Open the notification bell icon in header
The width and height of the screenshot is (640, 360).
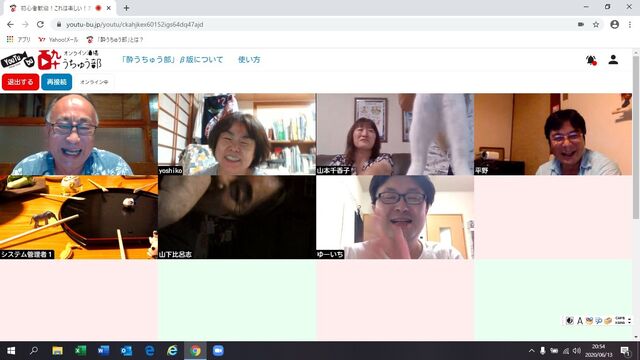click(591, 60)
